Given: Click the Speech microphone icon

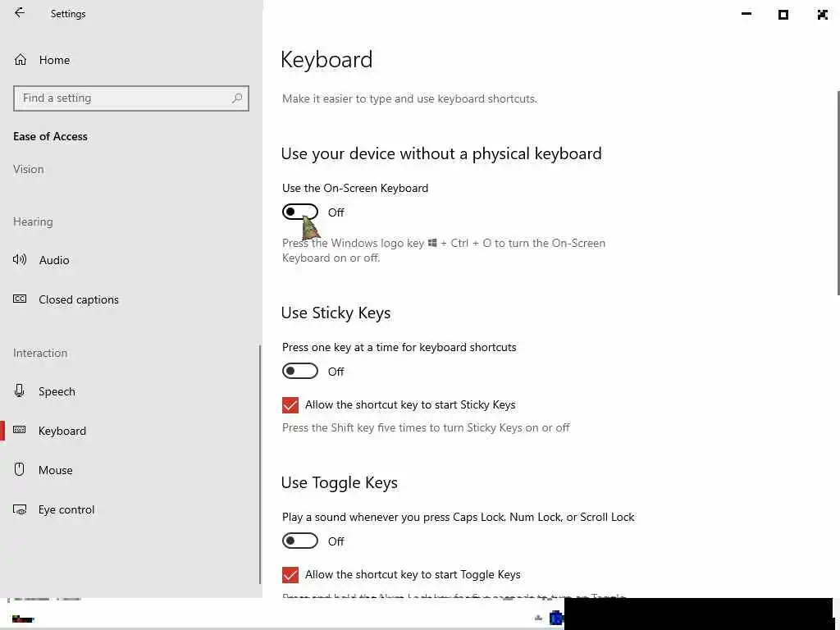Looking at the screenshot, I should pos(20,390).
